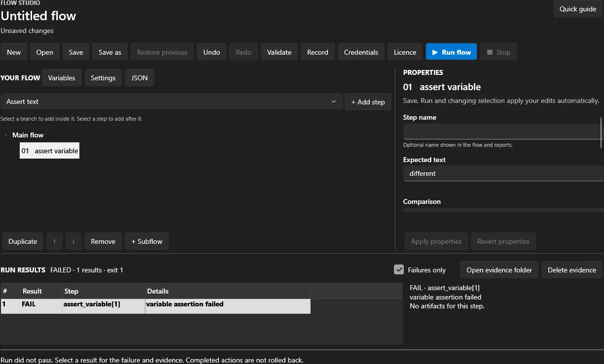The height and width of the screenshot is (364, 604).
Task: Open the evidence folder
Action: click(499, 270)
